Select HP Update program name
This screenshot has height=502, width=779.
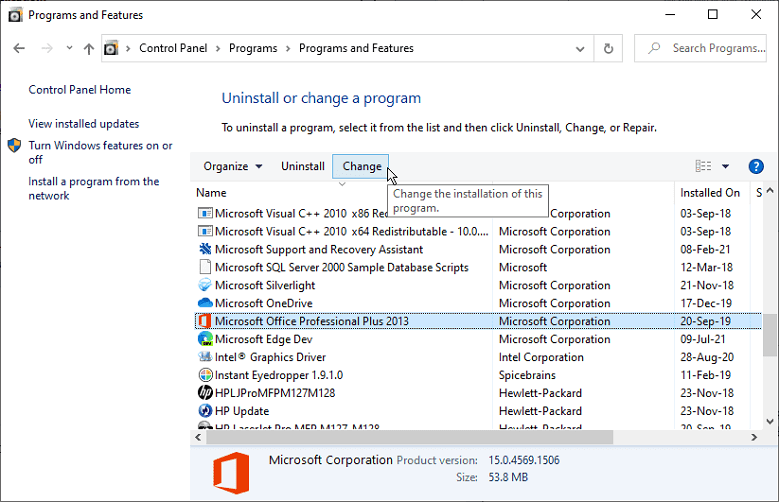[242, 411]
